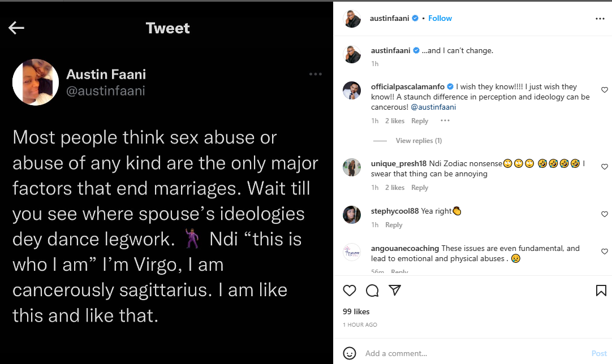Click in the Add a comment field
This screenshot has height=364, width=612.
click(464, 353)
